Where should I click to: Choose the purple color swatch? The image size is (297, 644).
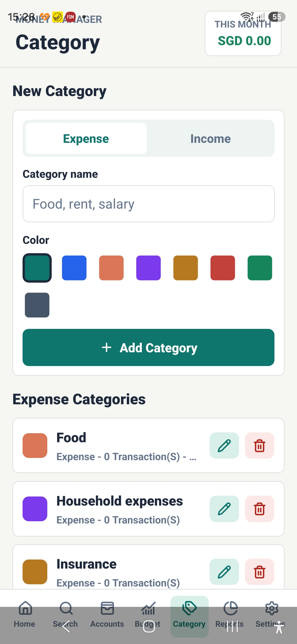pyautogui.click(x=148, y=268)
